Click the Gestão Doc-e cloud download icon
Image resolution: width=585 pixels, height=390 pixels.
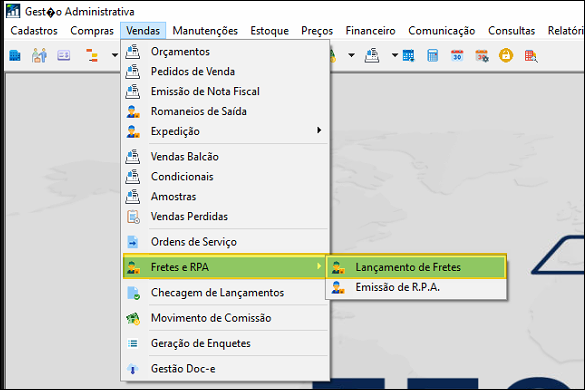[132, 369]
